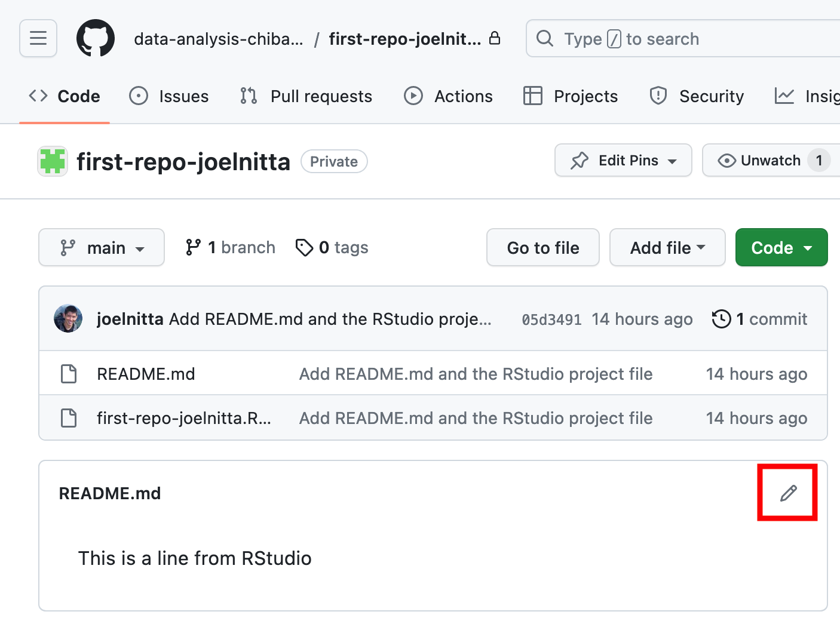Switch to the Issues tab
840x630 pixels.
point(169,96)
